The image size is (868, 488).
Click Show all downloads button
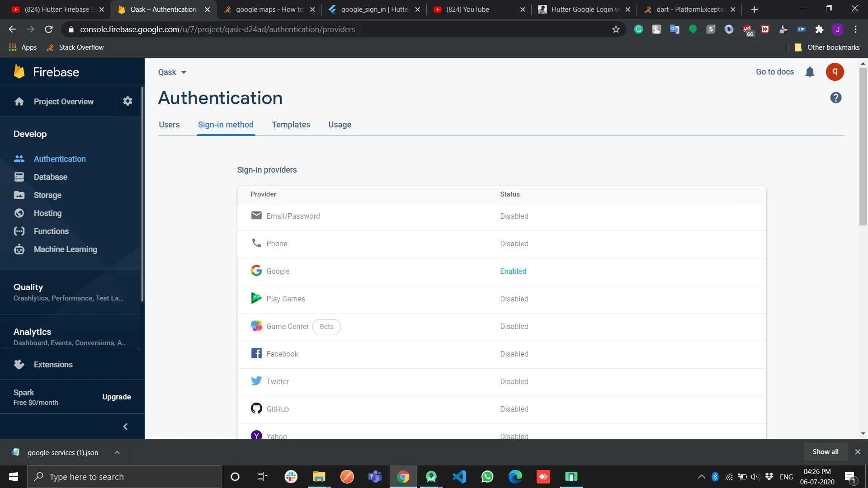(x=825, y=452)
